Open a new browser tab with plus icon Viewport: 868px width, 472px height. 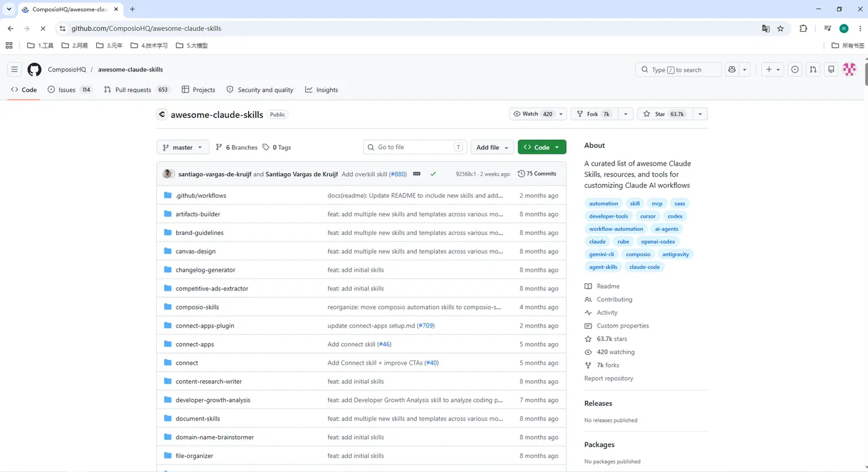tap(132, 9)
